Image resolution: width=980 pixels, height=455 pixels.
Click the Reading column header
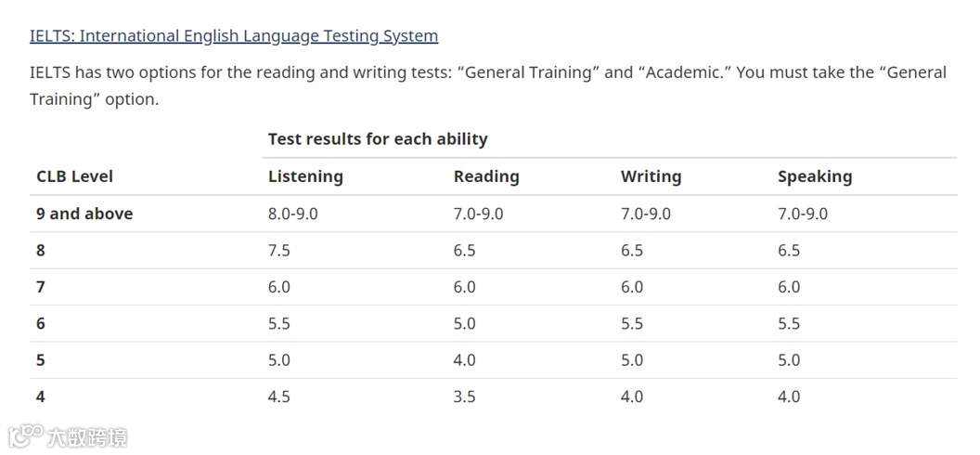[x=486, y=176]
